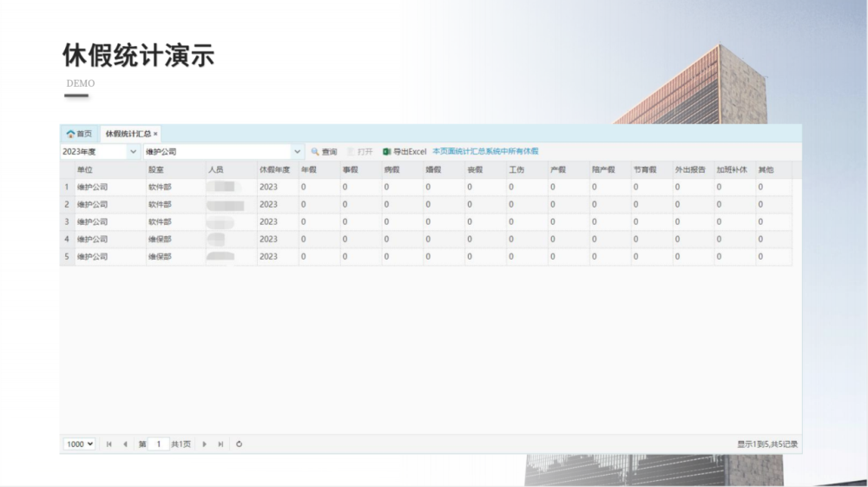Screen dimensions: 868x487
Task: Go to the first page of results
Action: coord(108,444)
